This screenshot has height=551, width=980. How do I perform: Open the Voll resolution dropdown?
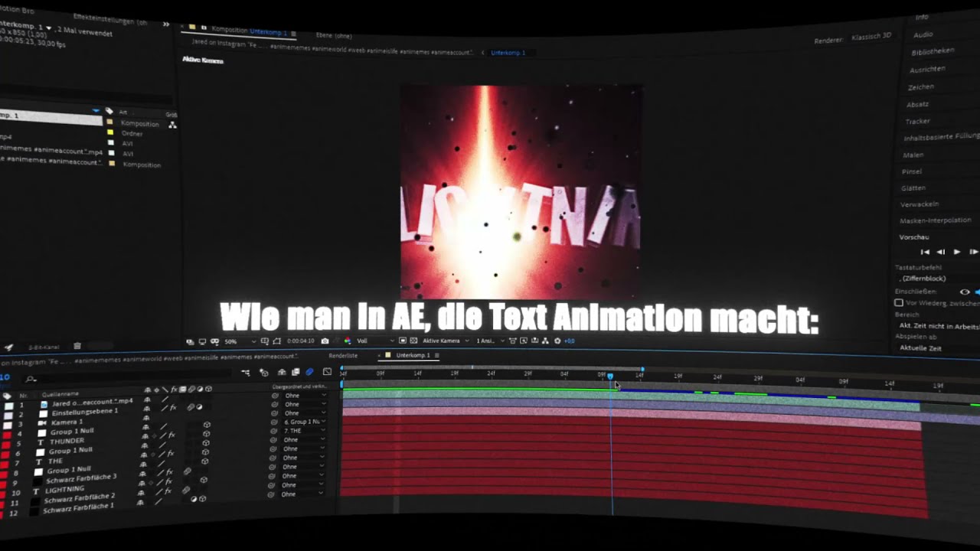(x=376, y=341)
